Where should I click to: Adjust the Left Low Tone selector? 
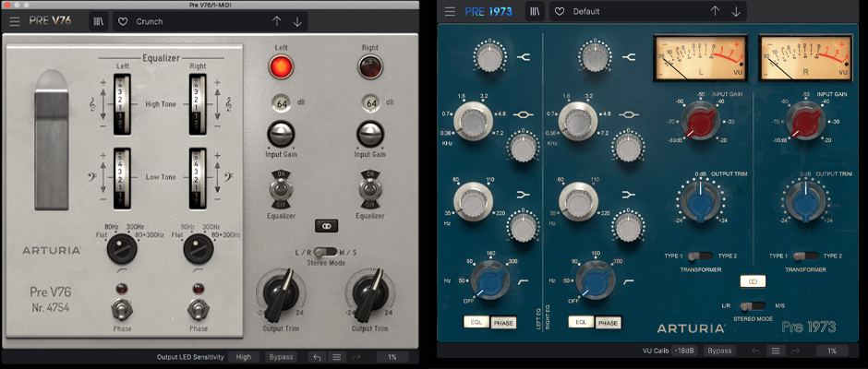[x=122, y=178]
